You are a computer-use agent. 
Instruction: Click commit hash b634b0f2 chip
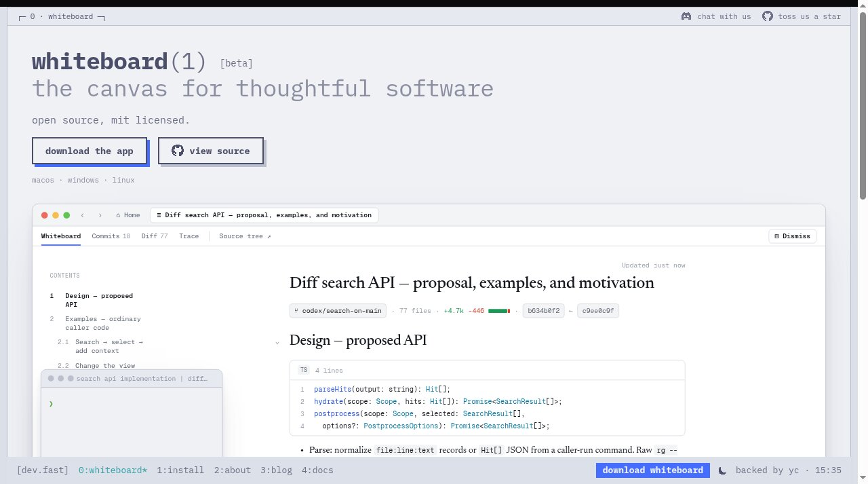543,311
